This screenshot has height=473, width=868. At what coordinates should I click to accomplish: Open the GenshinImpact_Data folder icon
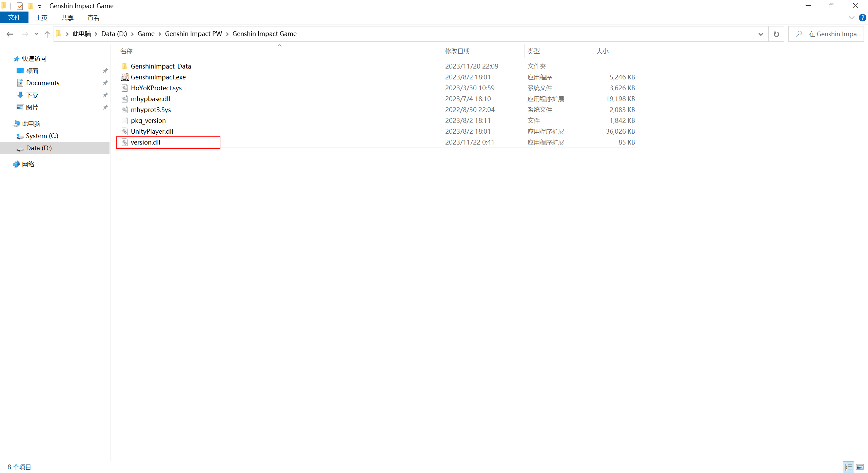click(x=124, y=66)
